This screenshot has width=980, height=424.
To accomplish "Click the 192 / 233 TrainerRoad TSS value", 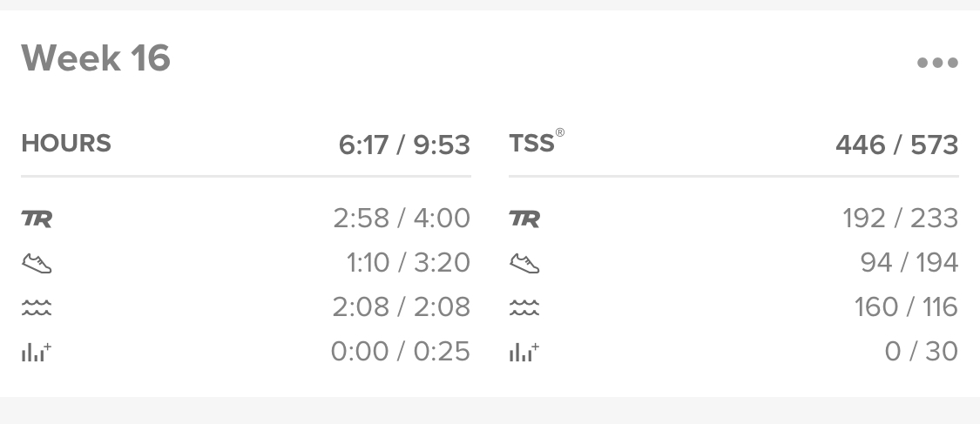I will pyautogui.click(x=901, y=219).
